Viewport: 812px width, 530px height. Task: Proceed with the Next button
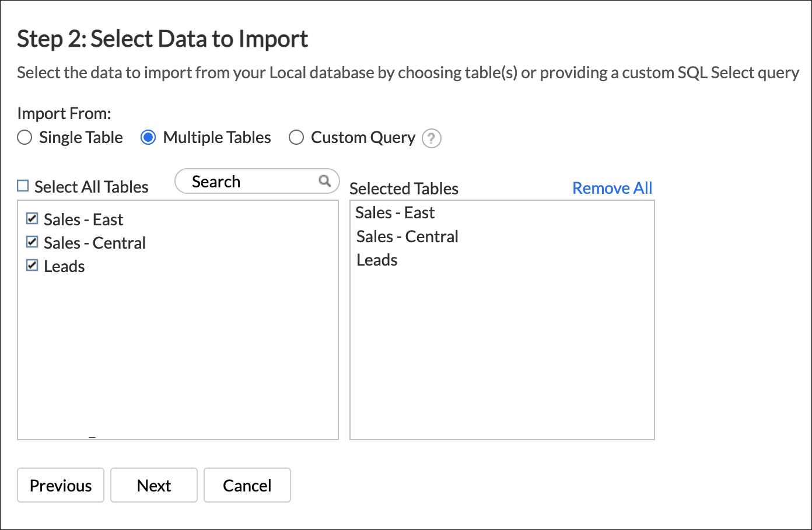click(x=154, y=485)
